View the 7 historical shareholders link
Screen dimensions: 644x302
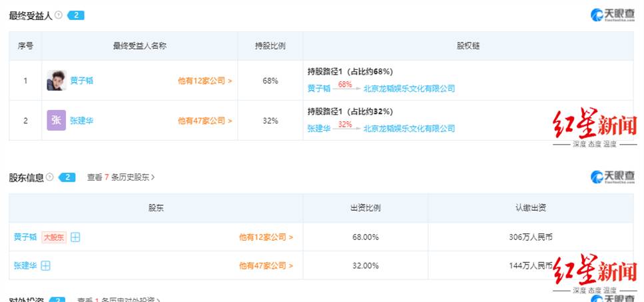pyautogui.click(x=121, y=177)
